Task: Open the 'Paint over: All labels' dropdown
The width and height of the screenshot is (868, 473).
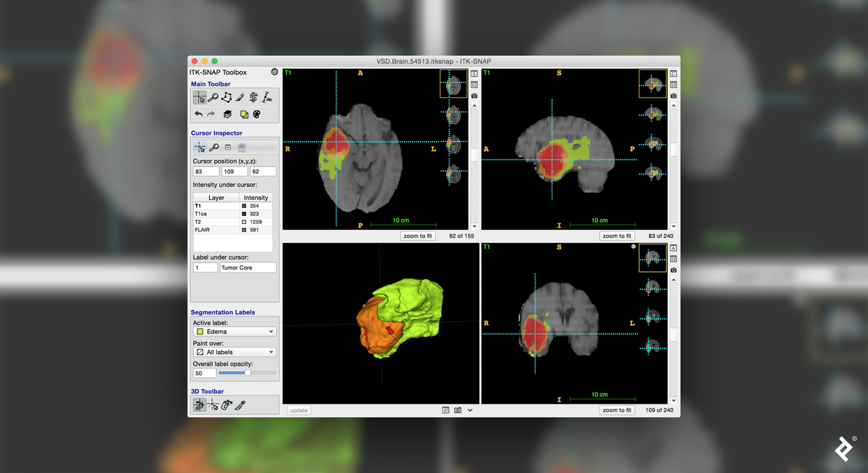Action: click(x=234, y=352)
